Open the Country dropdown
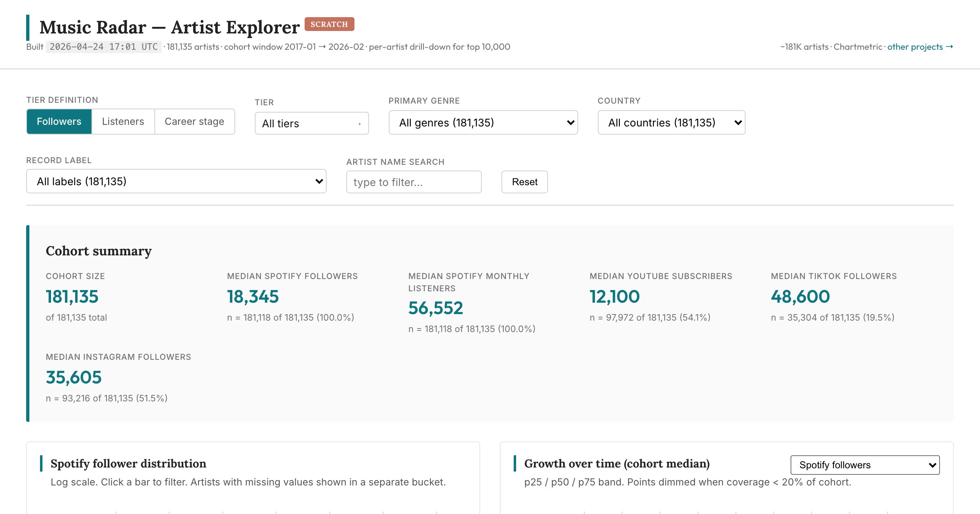Screen dimensions: 980x514 click(x=671, y=122)
